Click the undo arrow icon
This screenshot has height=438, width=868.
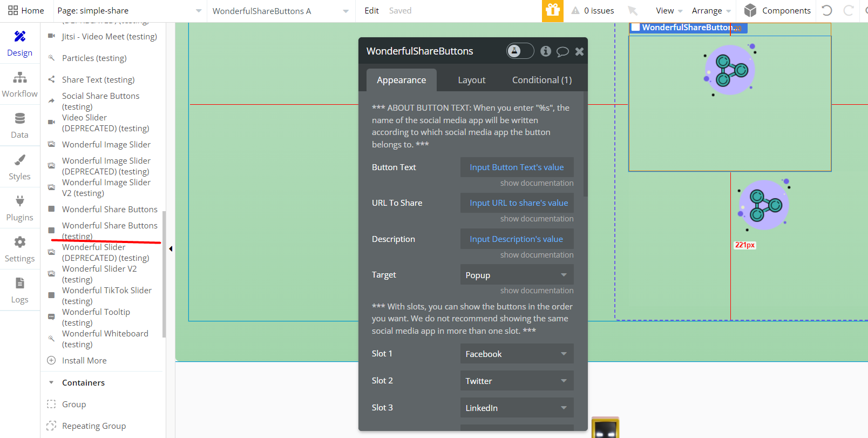(x=826, y=11)
